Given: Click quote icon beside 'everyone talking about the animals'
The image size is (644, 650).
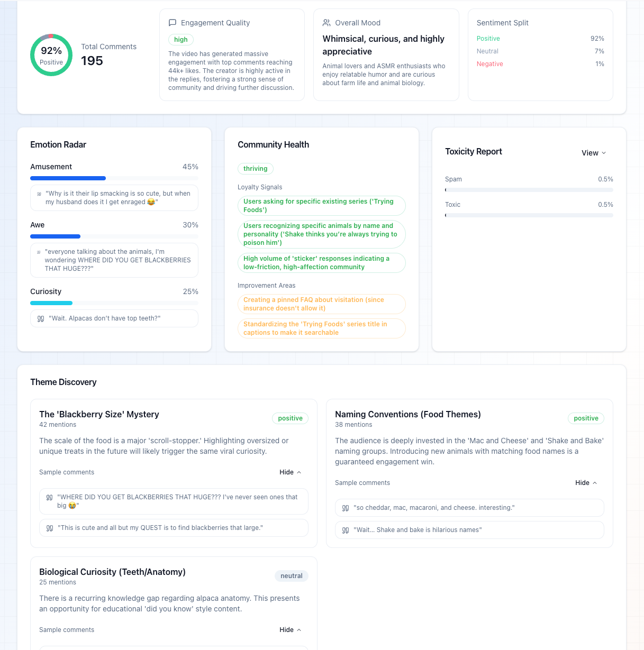Looking at the screenshot, I should click(x=39, y=252).
